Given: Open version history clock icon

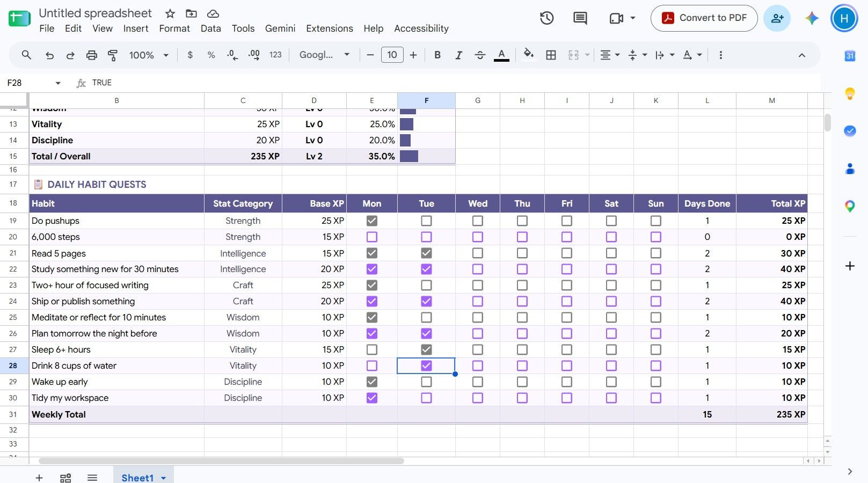Looking at the screenshot, I should click(546, 18).
